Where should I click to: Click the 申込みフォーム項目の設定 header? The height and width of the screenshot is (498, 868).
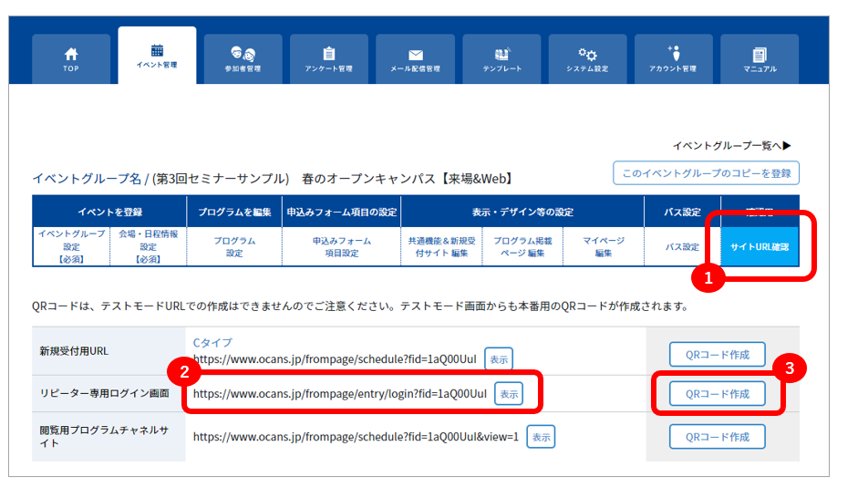pyautogui.click(x=342, y=212)
